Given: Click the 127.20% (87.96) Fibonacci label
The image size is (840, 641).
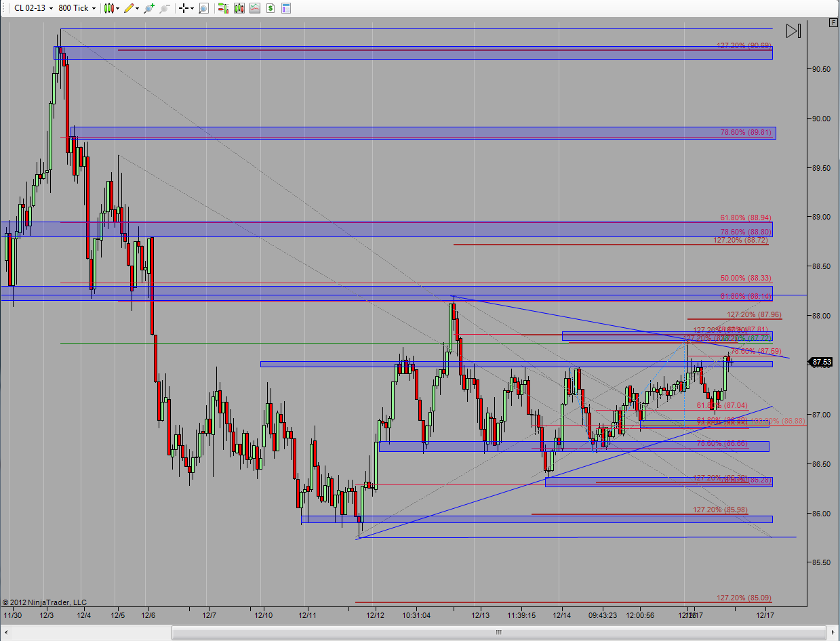Looking at the screenshot, I should pos(754,314).
